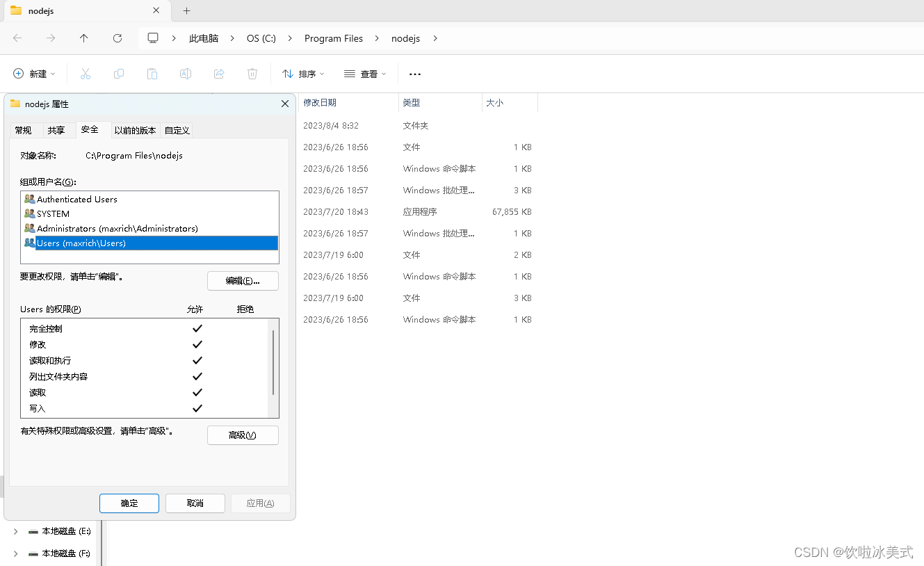Close the nodejs Explorer tab
924x566 pixels.
point(156,10)
